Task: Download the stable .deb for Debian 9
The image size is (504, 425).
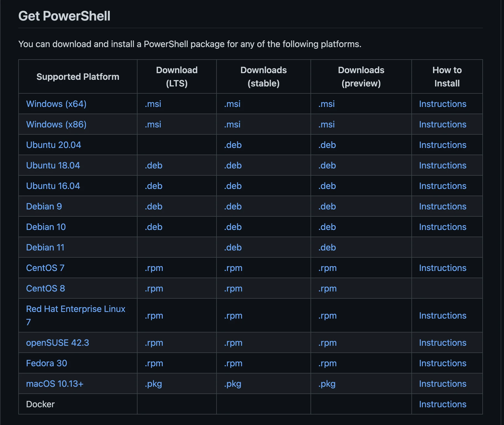Action: pyautogui.click(x=233, y=206)
